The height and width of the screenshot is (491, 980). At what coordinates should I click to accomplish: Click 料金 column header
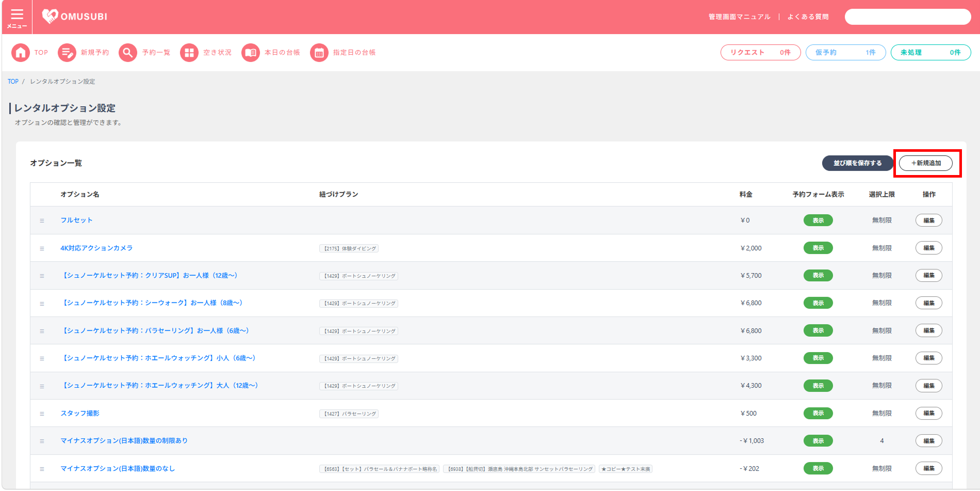click(746, 195)
